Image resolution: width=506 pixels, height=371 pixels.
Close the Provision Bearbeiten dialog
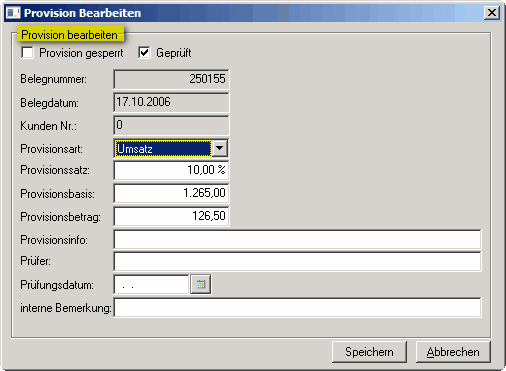pos(492,13)
